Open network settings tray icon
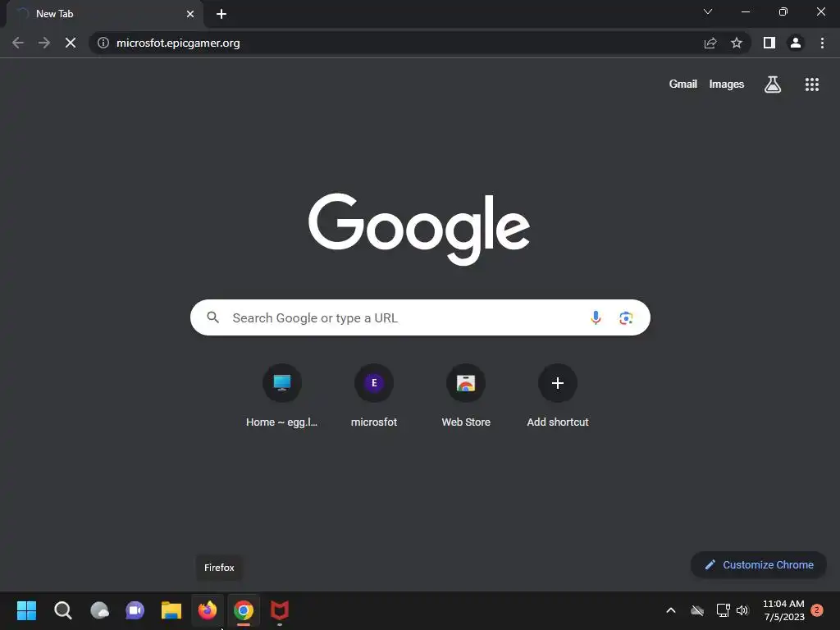 tap(724, 610)
